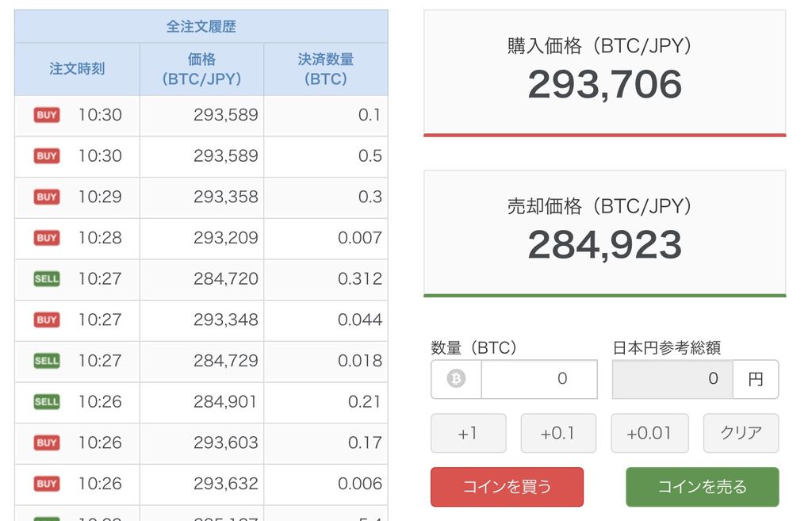Click the クリア button
Viewport: 812px width, 521px height.
pyautogui.click(x=741, y=433)
